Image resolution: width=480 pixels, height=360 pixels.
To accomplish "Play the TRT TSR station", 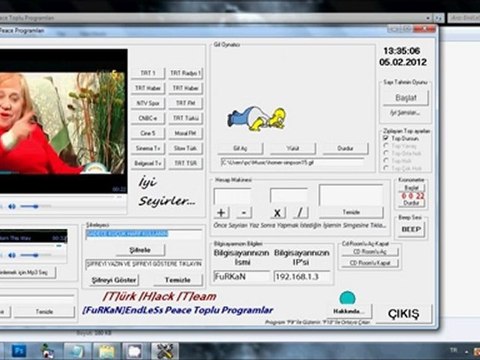I will point(185,163).
